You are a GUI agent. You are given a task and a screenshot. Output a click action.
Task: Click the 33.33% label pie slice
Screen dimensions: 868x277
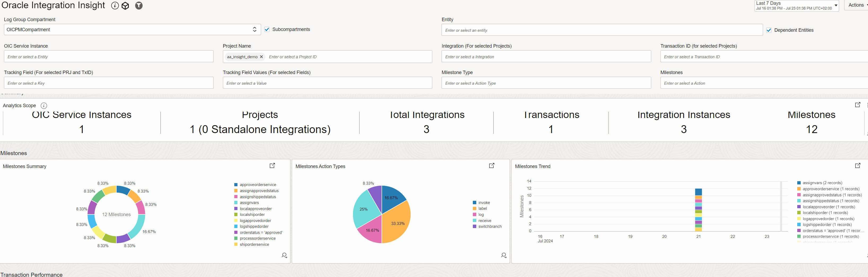(x=398, y=224)
